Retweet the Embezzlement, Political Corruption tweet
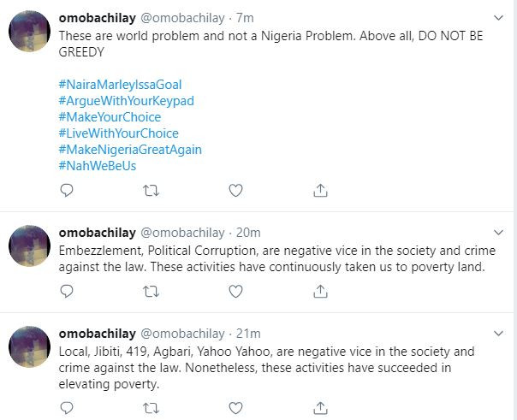 pos(151,292)
